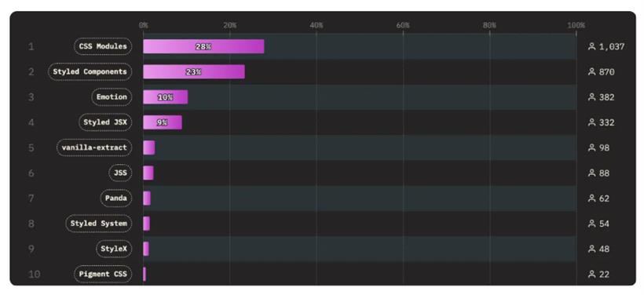Click the Styled JSX label
Image resolution: width=644 pixels, height=295 pixels.
105,122
